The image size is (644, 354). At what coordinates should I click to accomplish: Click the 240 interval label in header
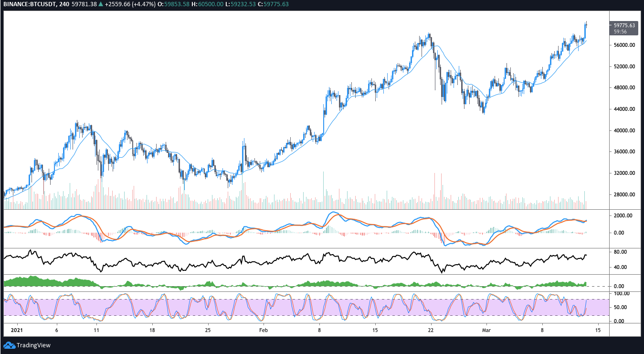[60, 4]
